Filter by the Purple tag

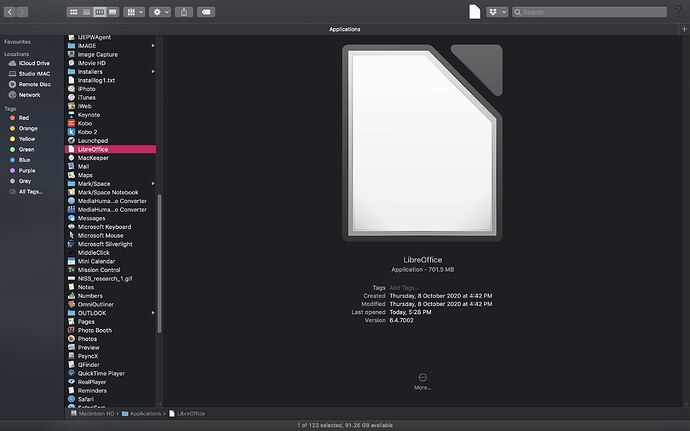click(x=22, y=171)
